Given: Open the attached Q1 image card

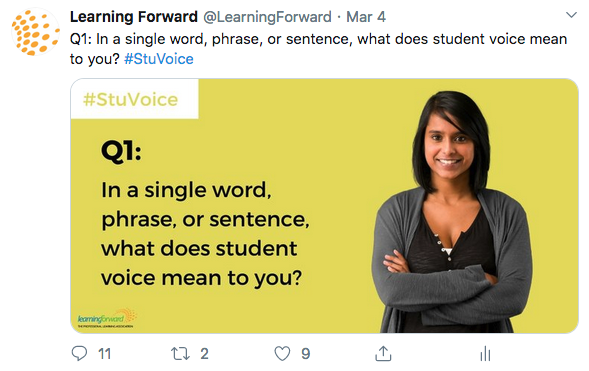Looking at the screenshot, I should pyautogui.click(x=325, y=206).
